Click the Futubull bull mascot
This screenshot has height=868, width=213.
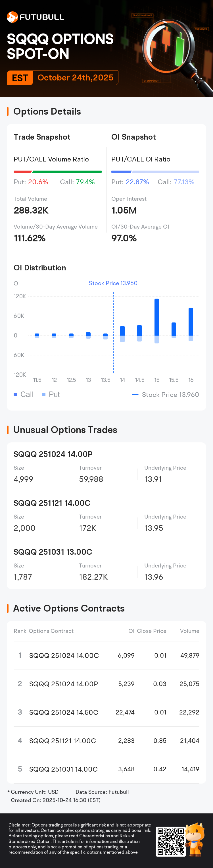[195, 839]
